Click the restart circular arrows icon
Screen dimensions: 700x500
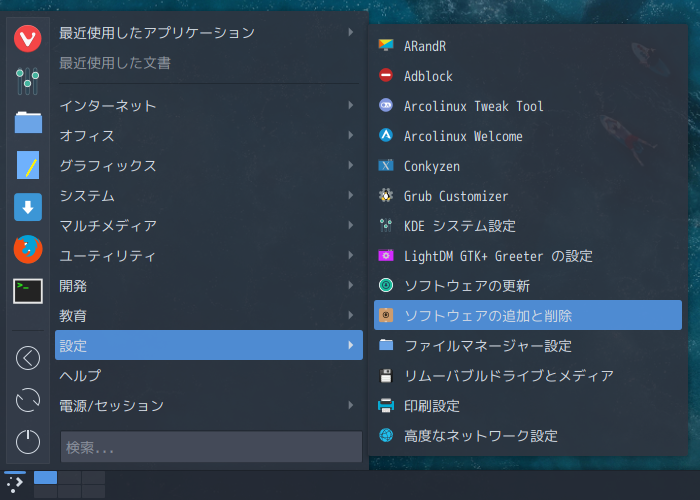(x=28, y=400)
